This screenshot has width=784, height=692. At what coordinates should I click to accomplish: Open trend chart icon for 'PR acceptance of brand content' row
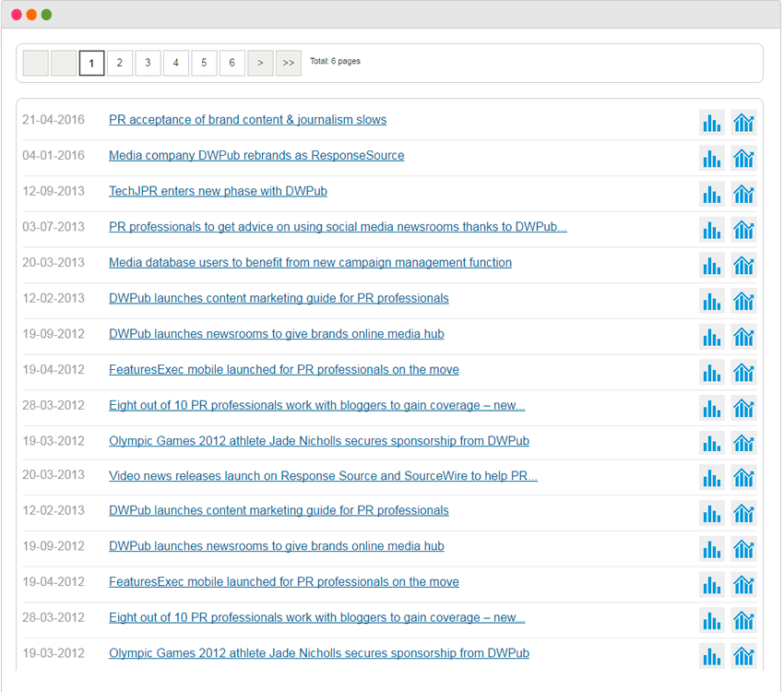coord(743,123)
